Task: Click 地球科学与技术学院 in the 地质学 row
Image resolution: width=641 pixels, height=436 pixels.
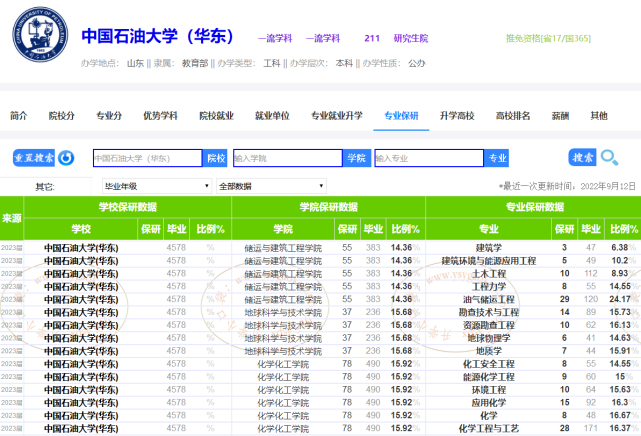Action: pyautogui.click(x=283, y=351)
